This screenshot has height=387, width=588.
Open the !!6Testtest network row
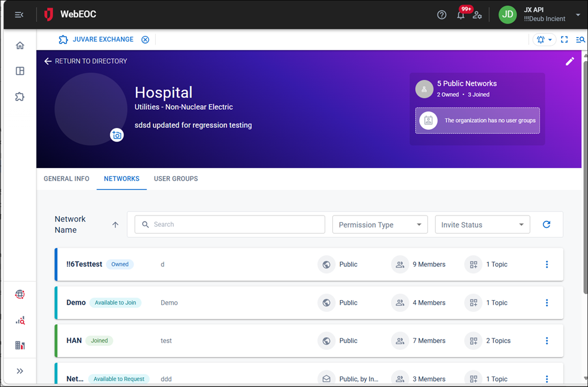[x=309, y=264]
